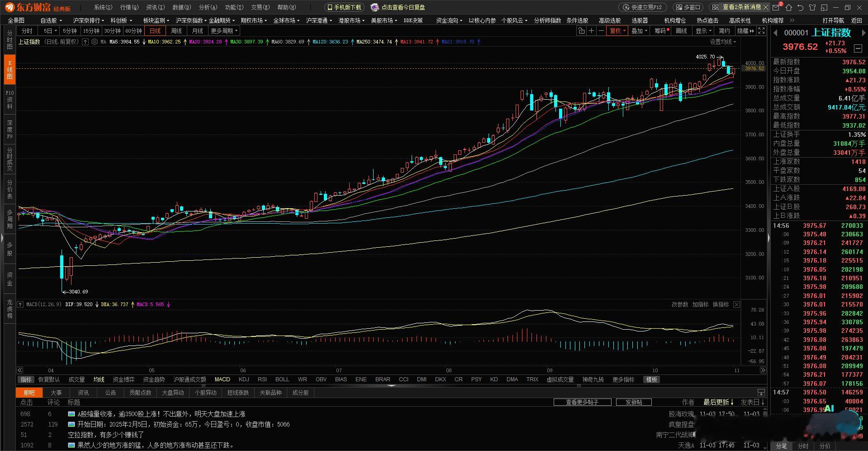Open the skin theme (shirt) icon
Screen dimensions: 868x451
(x=812, y=7)
